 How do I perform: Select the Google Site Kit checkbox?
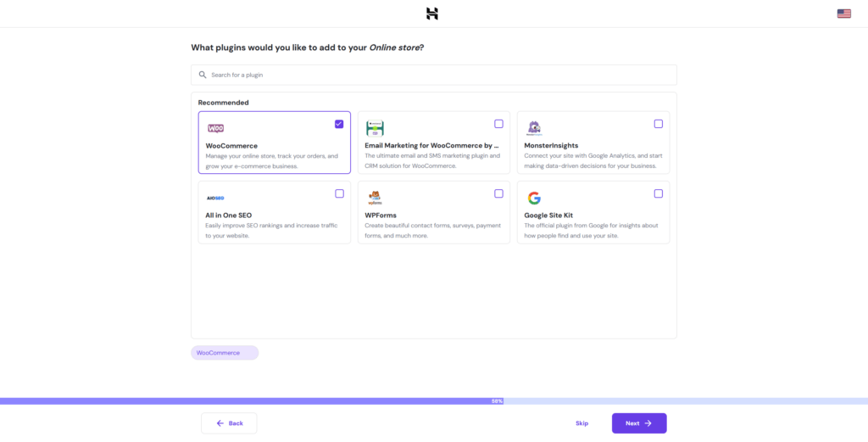point(658,193)
